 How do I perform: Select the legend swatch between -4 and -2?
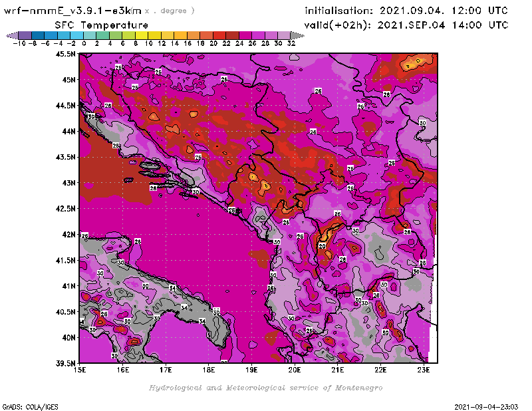click(x=64, y=35)
